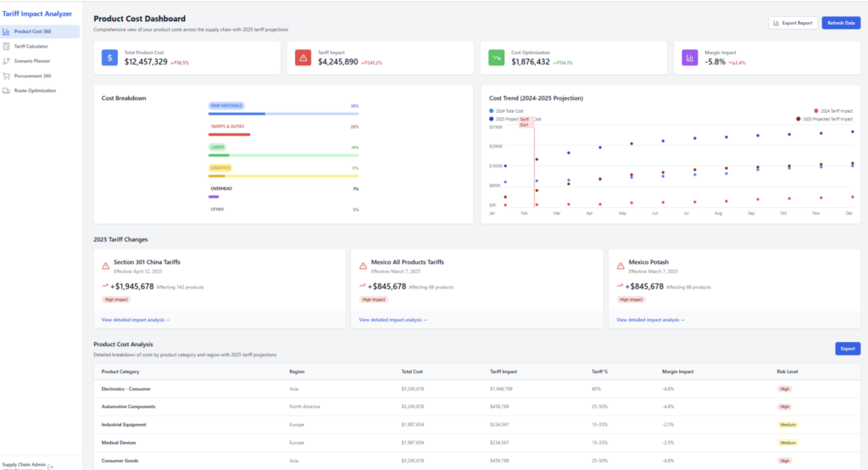Click Export button in Product Cost Analysis
Viewport: 868px width, 470px height.
click(x=848, y=349)
